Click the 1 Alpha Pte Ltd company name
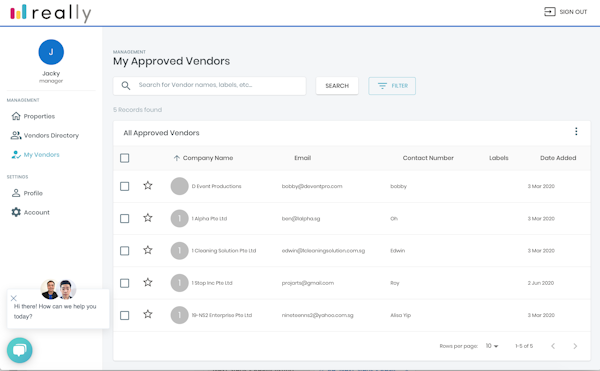Viewport: 600px width, 371px height. click(x=209, y=218)
